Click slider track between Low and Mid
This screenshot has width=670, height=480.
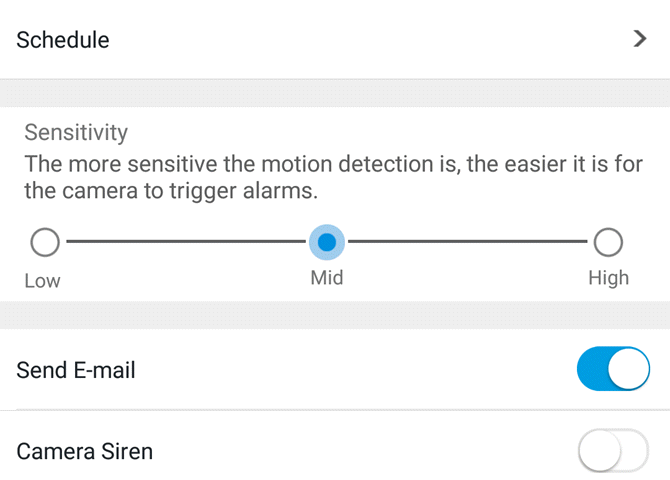(185, 242)
